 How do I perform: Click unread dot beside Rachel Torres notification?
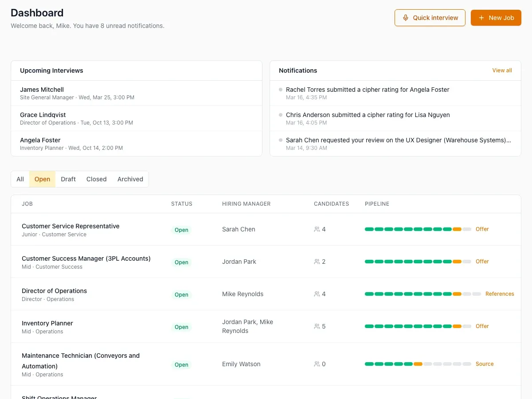(x=281, y=90)
